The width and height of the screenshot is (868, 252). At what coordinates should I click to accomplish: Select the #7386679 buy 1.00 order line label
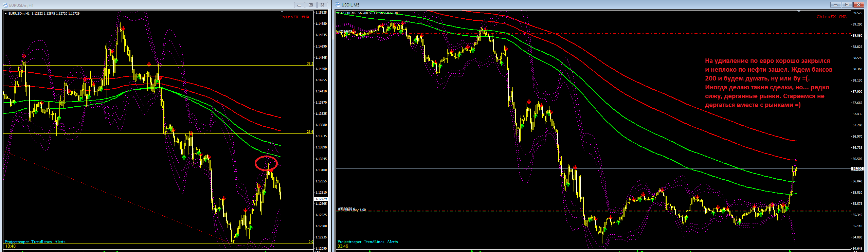[x=352, y=210]
